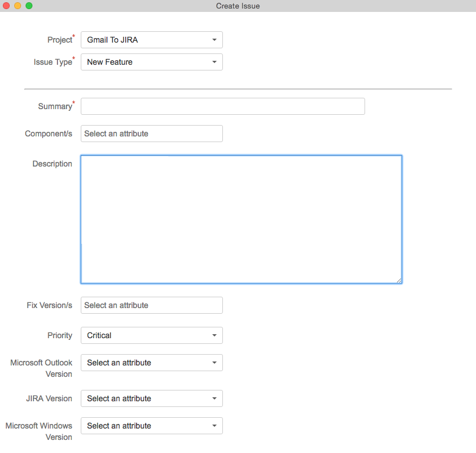
Task: Open the JIRA Version selector
Action: [151, 398]
